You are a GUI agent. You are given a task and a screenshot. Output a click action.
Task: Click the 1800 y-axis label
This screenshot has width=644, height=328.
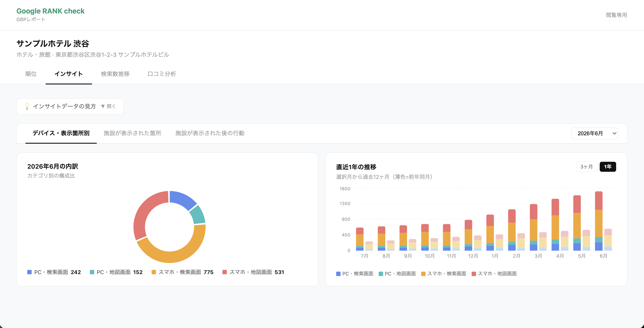point(345,189)
